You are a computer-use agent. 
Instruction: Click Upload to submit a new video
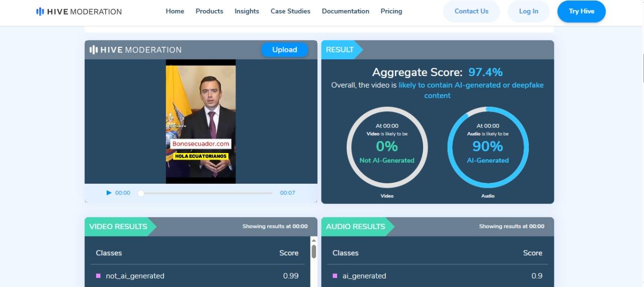284,50
